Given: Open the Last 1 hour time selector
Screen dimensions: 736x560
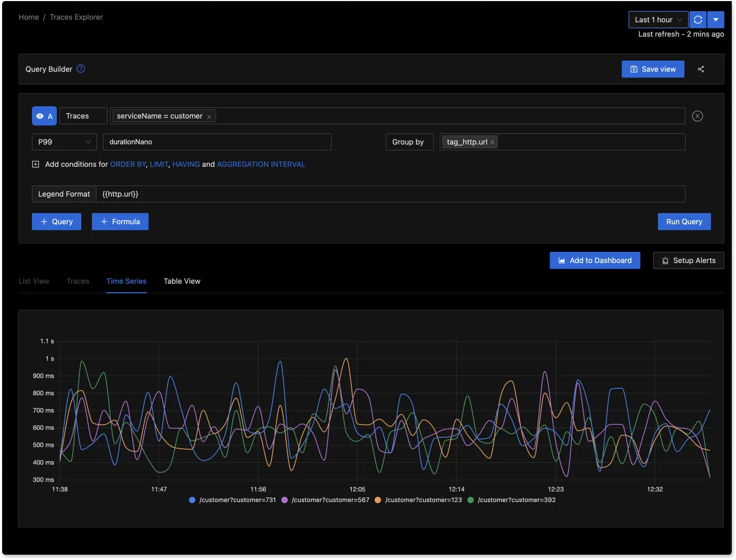Looking at the screenshot, I should coord(658,20).
